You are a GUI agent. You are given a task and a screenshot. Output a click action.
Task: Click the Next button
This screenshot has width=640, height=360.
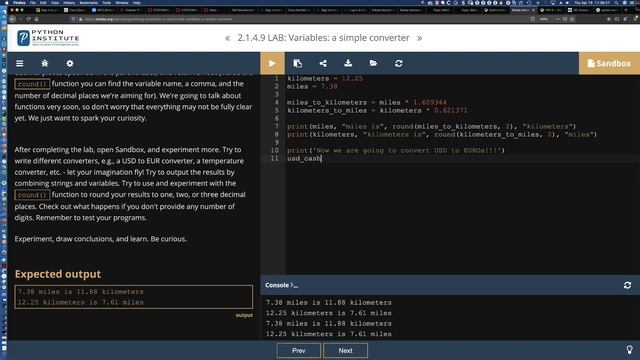(345, 351)
